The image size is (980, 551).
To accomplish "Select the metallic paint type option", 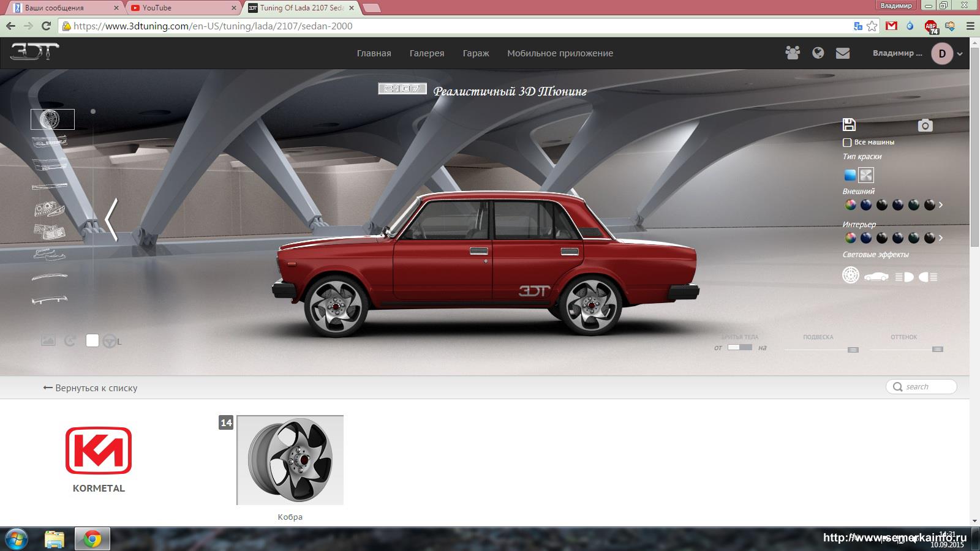I will coord(866,175).
